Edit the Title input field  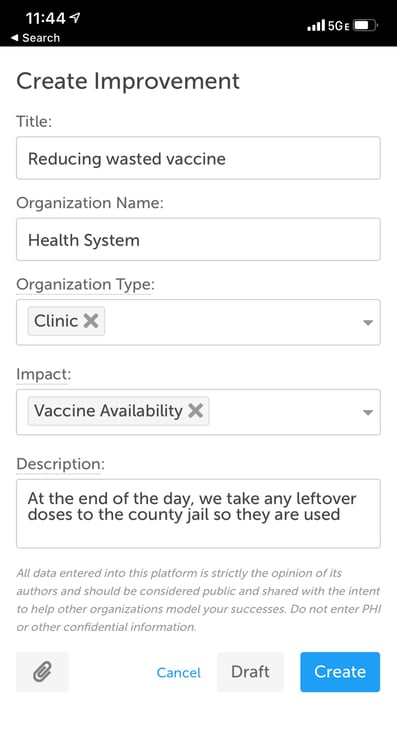(198, 158)
